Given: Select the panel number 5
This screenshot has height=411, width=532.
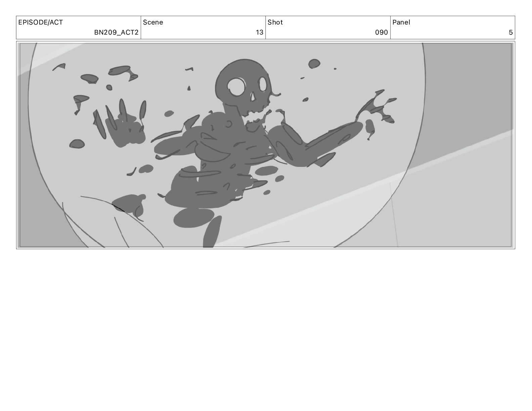Looking at the screenshot, I should point(511,33).
